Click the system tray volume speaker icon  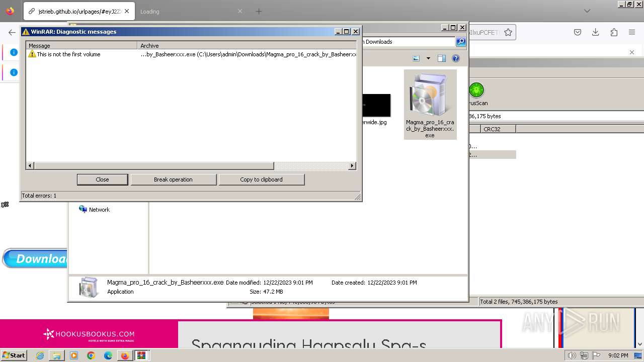(x=572, y=355)
